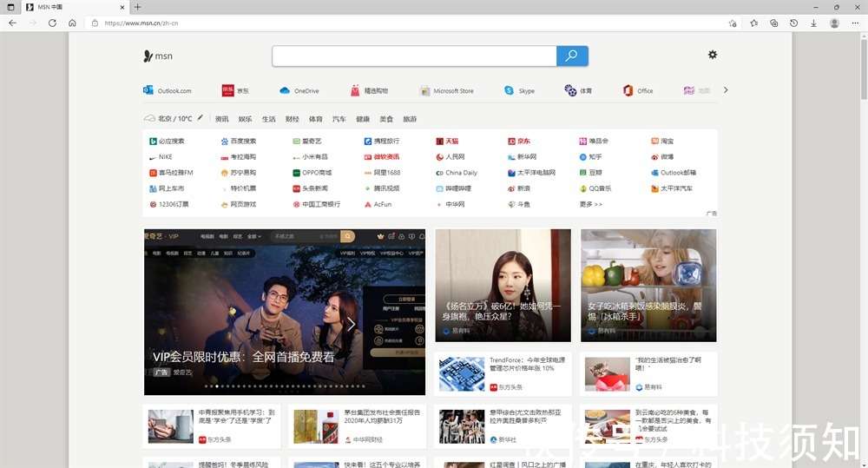Expand the site list with 更多 >>

point(590,204)
